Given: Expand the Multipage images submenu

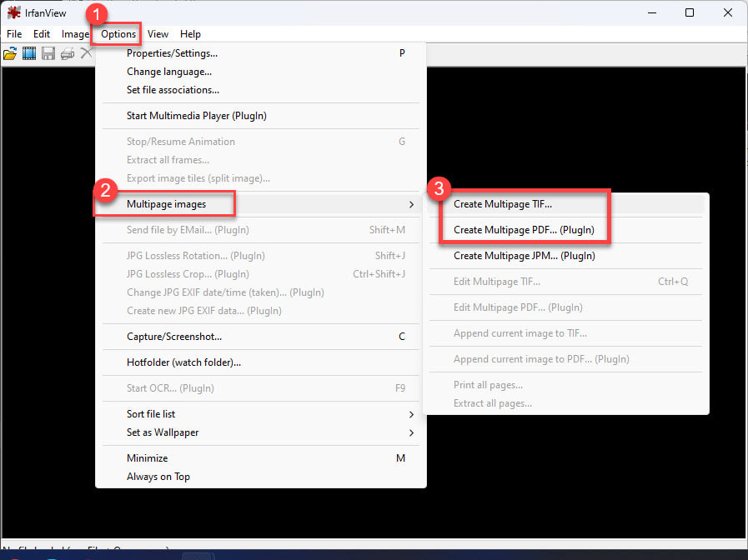Looking at the screenshot, I should click(x=261, y=204).
